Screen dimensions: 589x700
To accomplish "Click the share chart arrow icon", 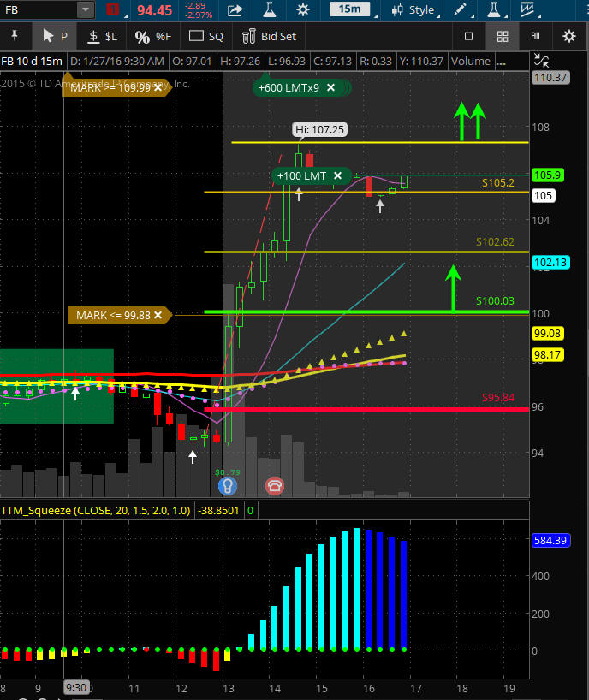I will (235, 9).
